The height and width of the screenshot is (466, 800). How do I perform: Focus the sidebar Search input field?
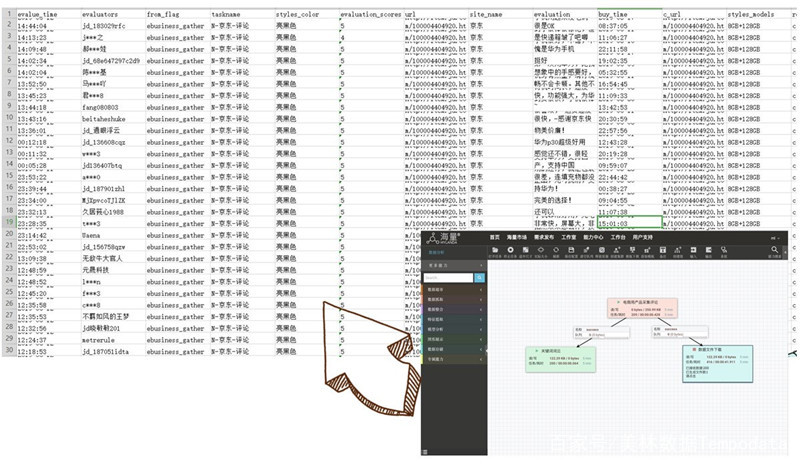click(448, 278)
